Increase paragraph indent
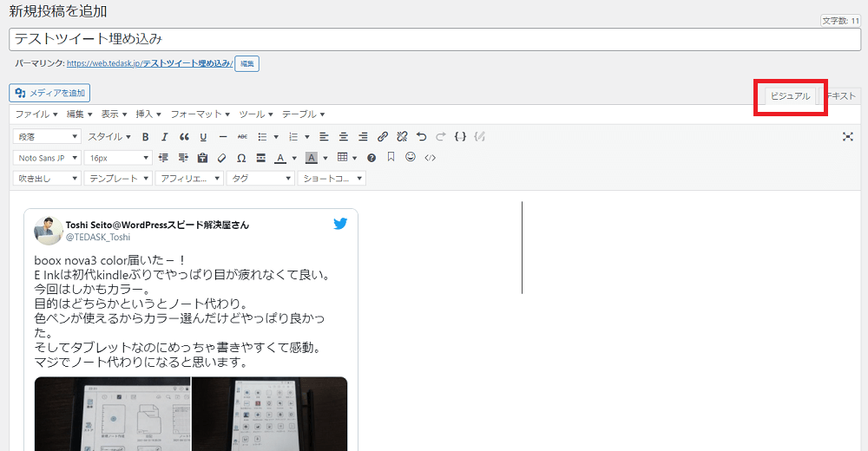The image size is (868, 451). click(183, 158)
